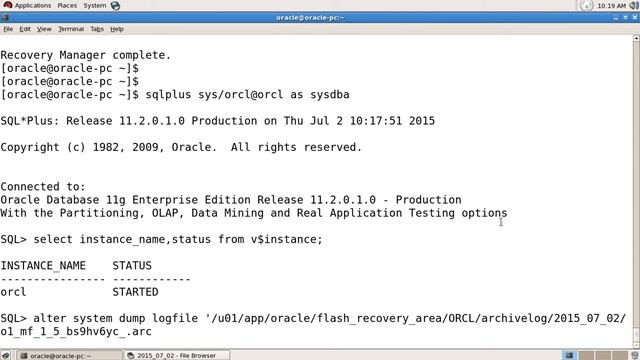Open the Applications menu with red hat icon

click(x=27, y=6)
